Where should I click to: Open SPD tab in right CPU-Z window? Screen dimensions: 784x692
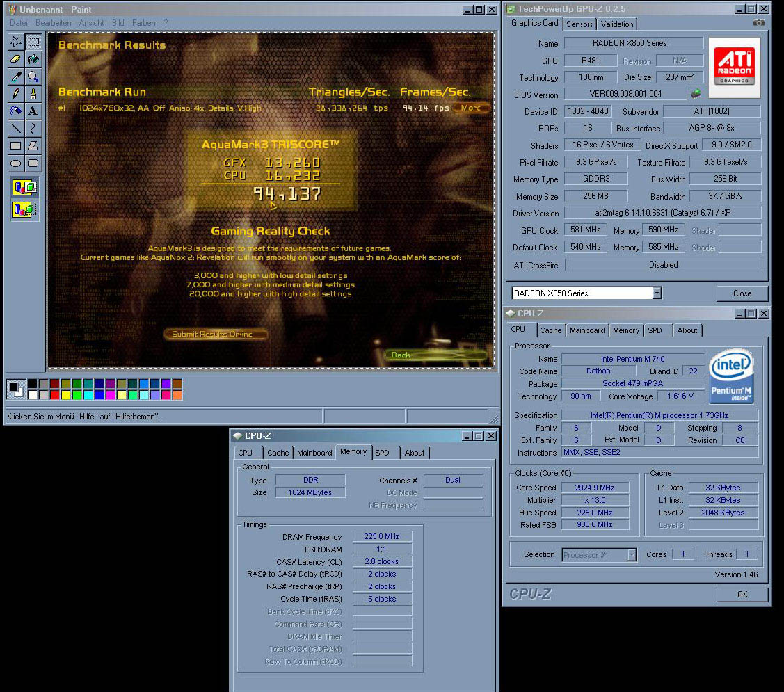(655, 330)
